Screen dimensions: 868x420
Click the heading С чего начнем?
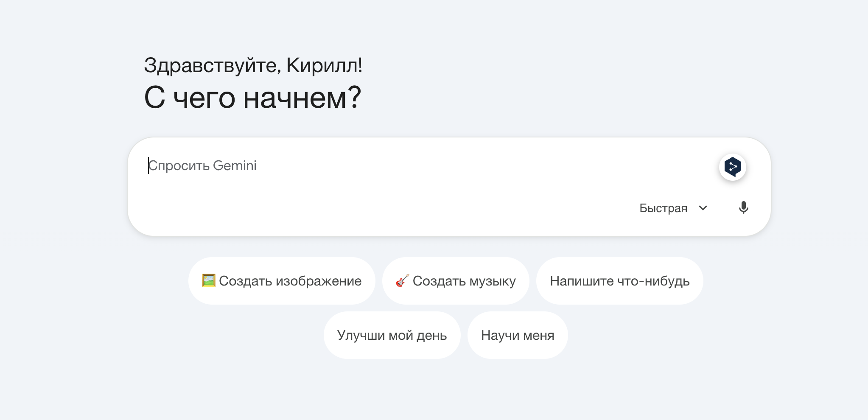pyautogui.click(x=253, y=98)
